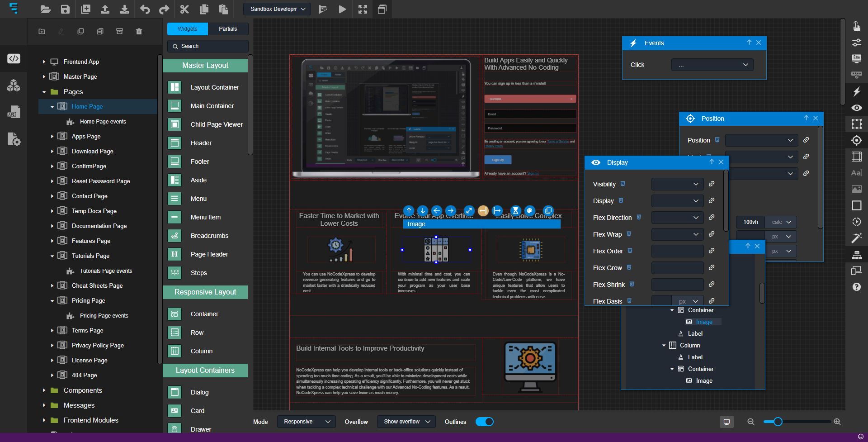Expand the Sandbox Development environment dropdown
The height and width of the screenshot is (442, 868).
(x=277, y=9)
